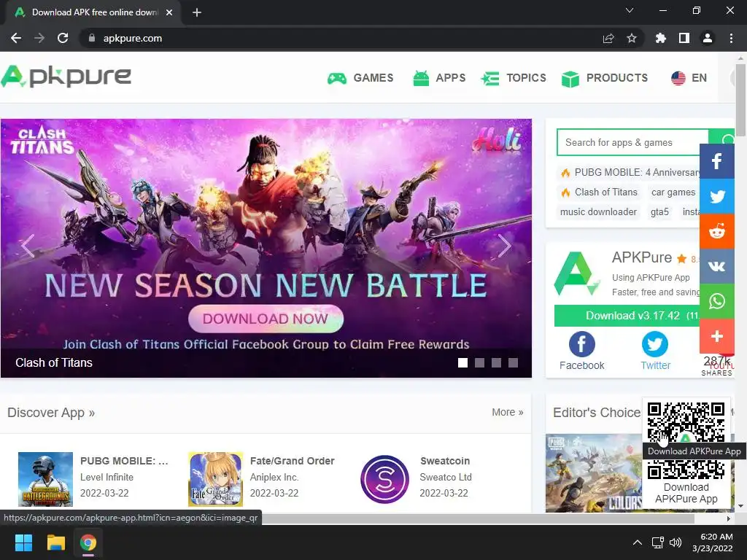747x560 pixels.
Task: Click the Chrome taskbar icon
Action: [x=88, y=542]
